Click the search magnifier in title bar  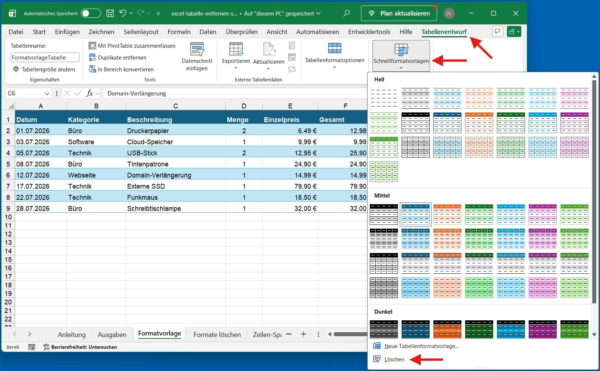pyautogui.click(x=347, y=13)
